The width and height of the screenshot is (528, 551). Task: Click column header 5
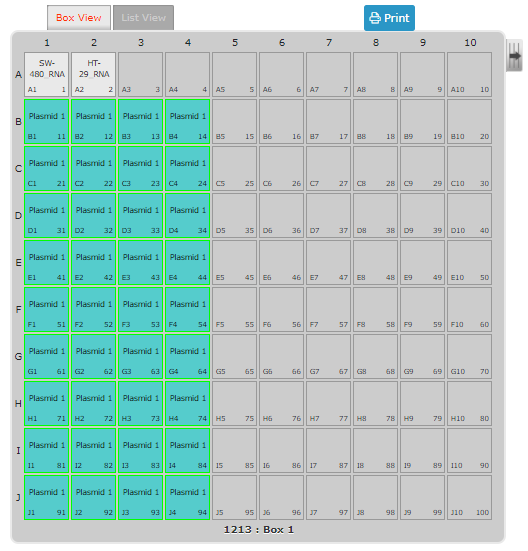click(x=235, y=43)
